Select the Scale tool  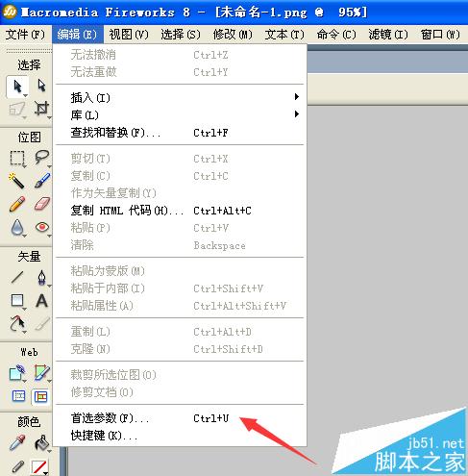pos(17,110)
